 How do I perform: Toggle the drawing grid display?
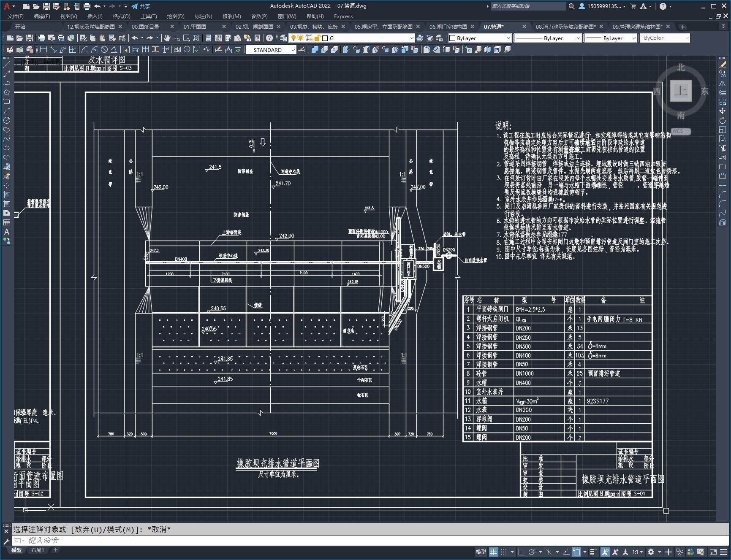[493, 552]
